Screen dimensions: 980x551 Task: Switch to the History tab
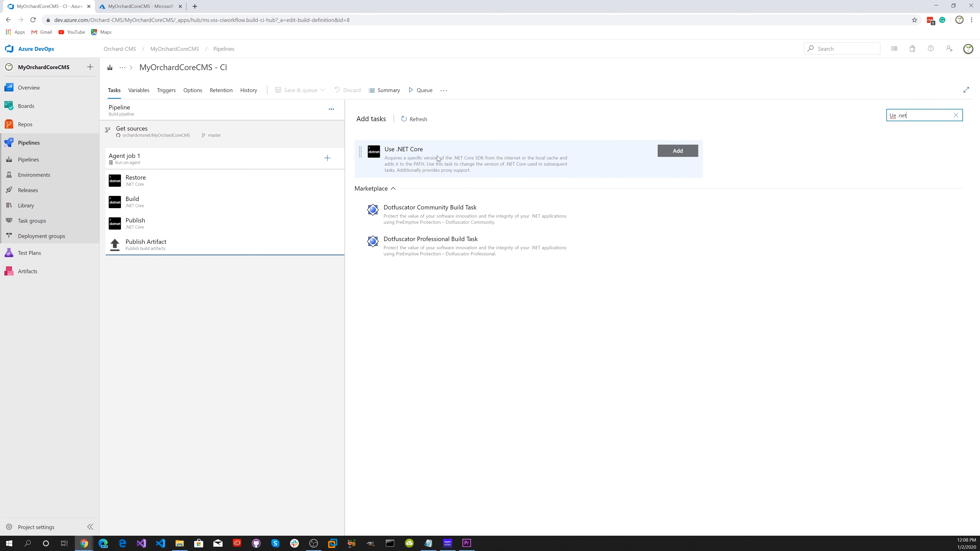(x=248, y=90)
